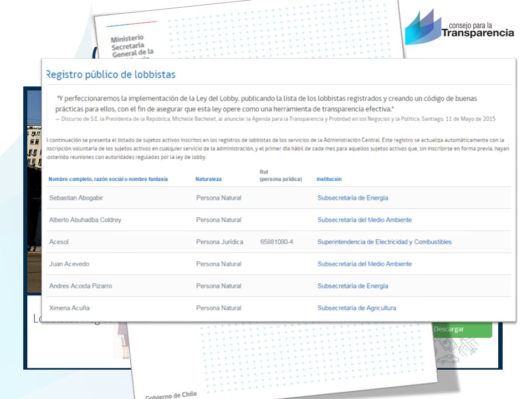Sort by Naturaleza column header
The height and width of the screenshot is (399, 532).
(x=208, y=179)
